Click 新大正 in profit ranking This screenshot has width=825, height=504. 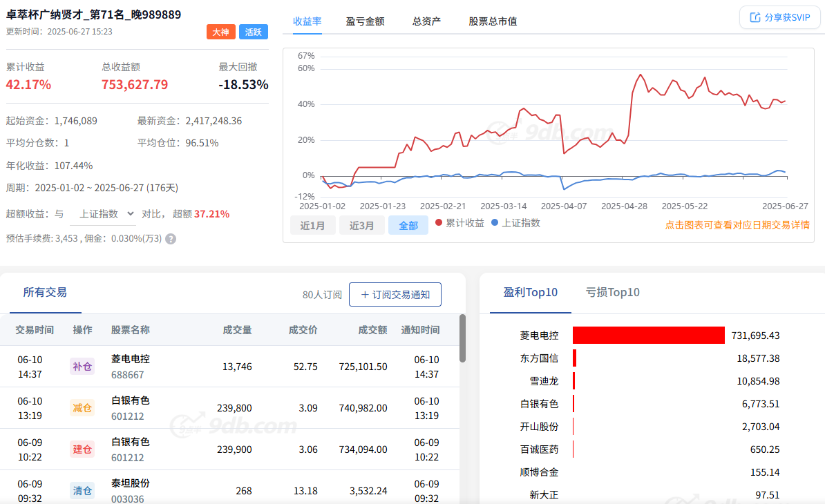click(x=544, y=495)
